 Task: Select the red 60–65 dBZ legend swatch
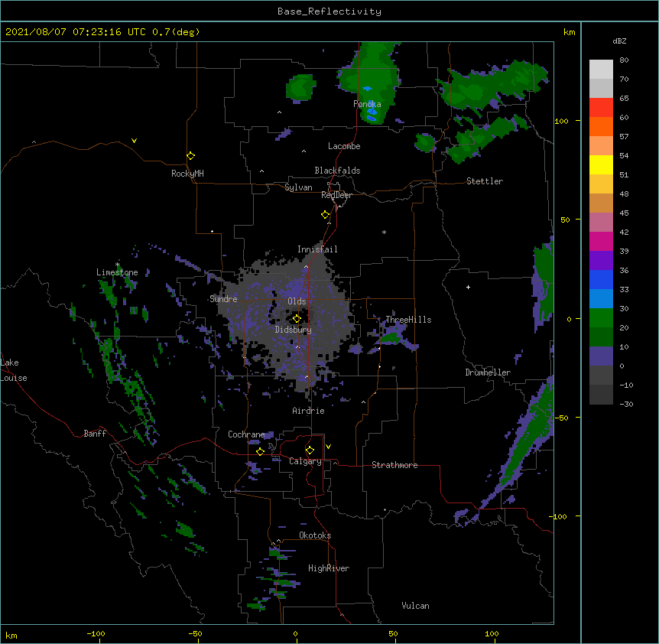pyautogui.click(x=601, y=107)
